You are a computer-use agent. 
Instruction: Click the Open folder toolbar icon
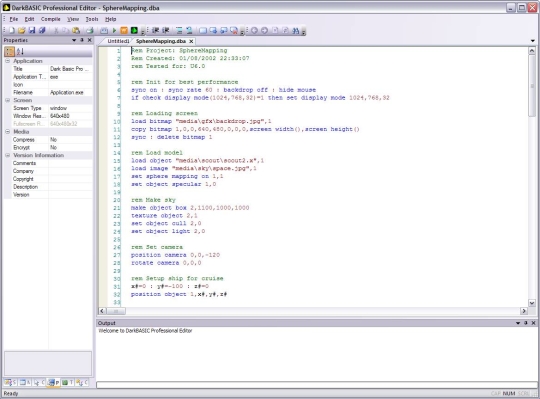pyautogui.click(x=22, y=31)
